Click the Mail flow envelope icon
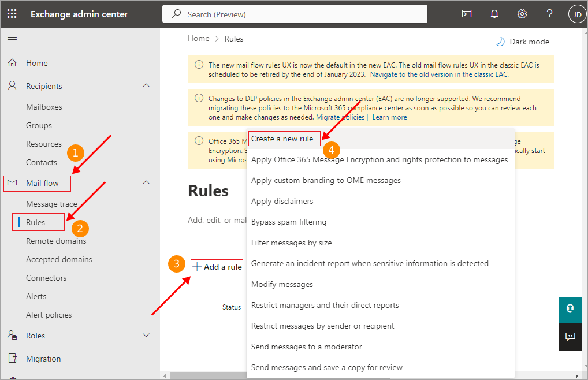This screenshot has height=380, width=588. (12, 183)
